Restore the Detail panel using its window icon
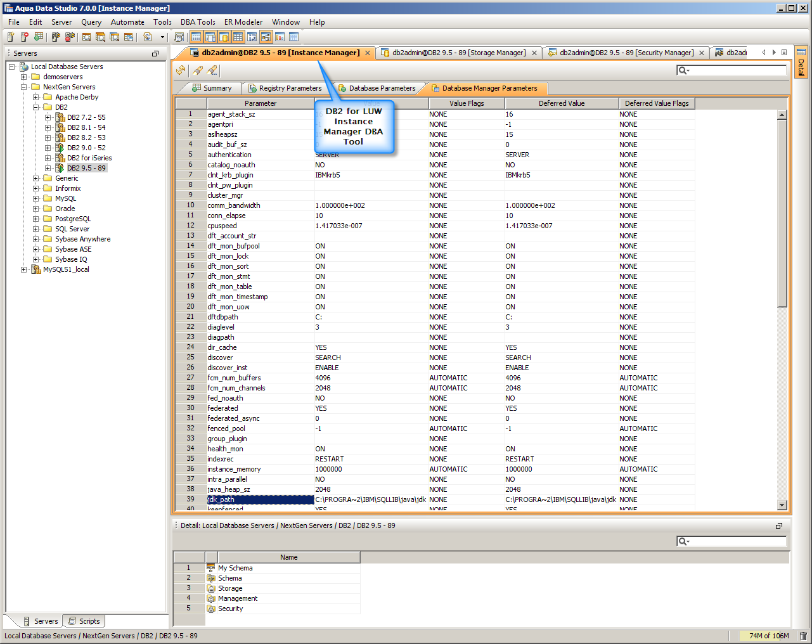The width and height of the screenshot is (812, 644). click(x=779, y=525)
